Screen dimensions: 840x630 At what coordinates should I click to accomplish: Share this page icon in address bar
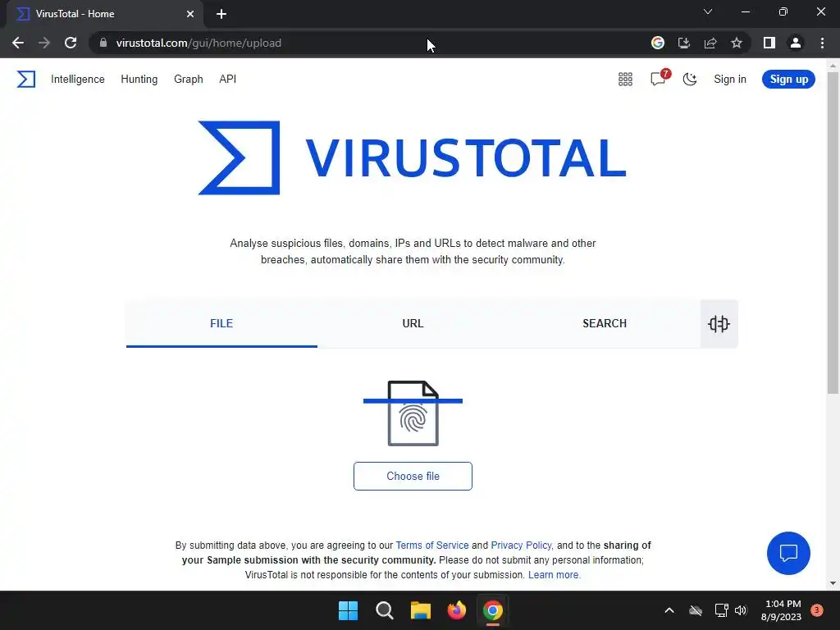[710, 43]
